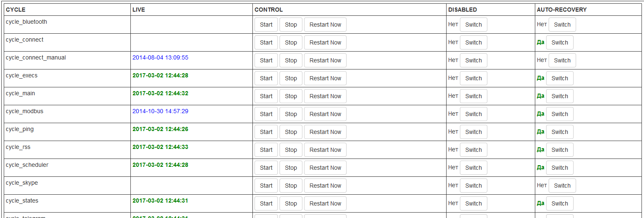This screenshot has width=644, height=218.
Task: Switch Disabled state for cycle_main
Action: pos(473,96)
